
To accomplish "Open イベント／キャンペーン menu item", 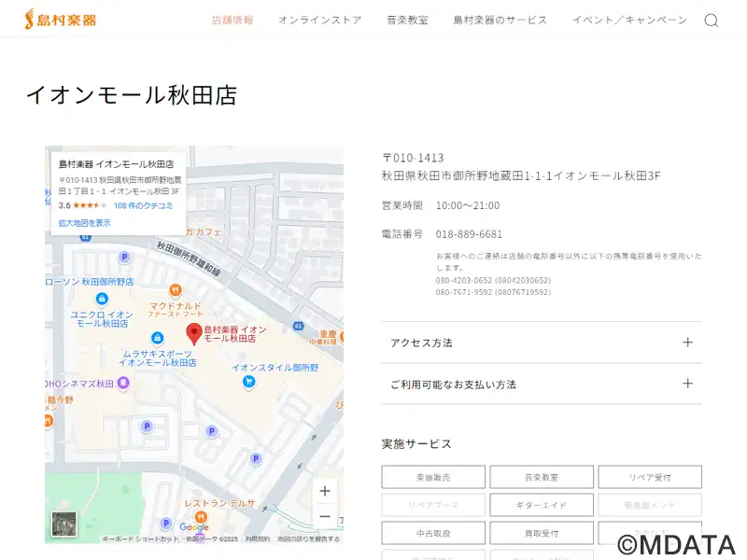I will (x=629, y=20).
